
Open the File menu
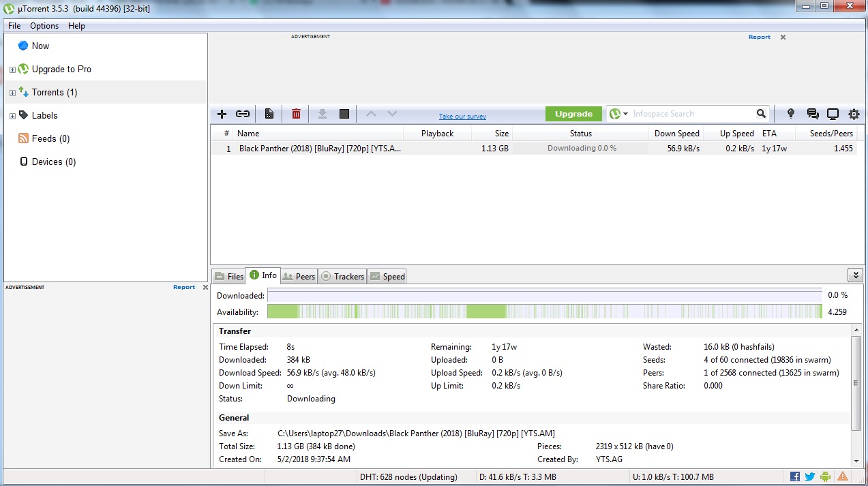(14, 26)
